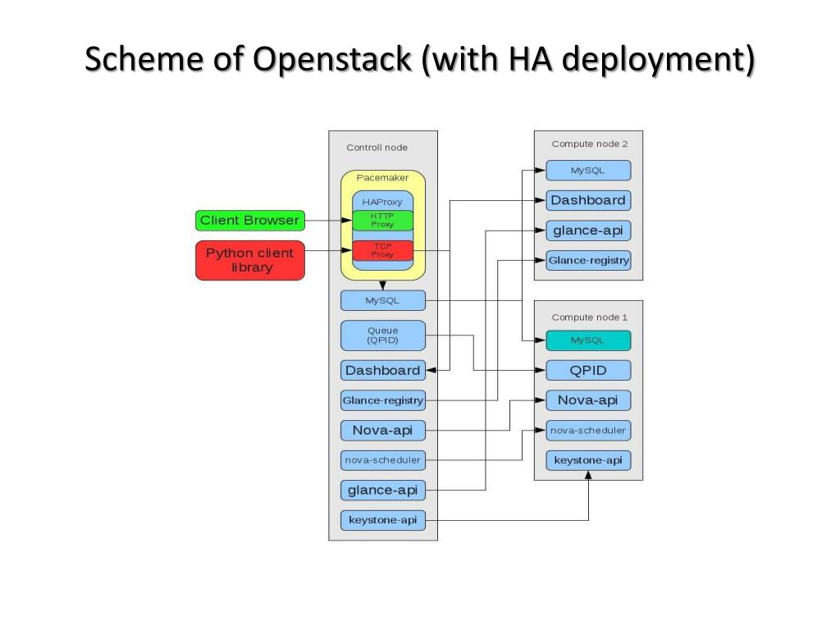Viewport: 840px width, 630px height.
Task: Select the red Python client library box
Action: tap(250, 260)
